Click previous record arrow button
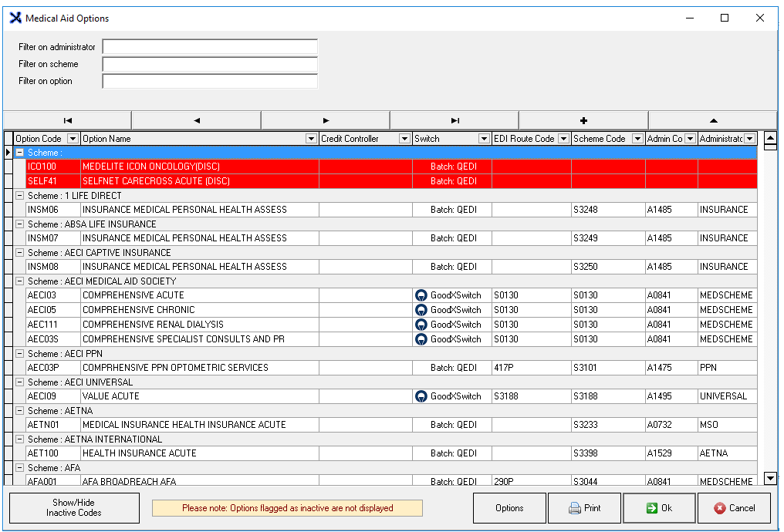The image size is (784, 532). [x=197, y=120]
